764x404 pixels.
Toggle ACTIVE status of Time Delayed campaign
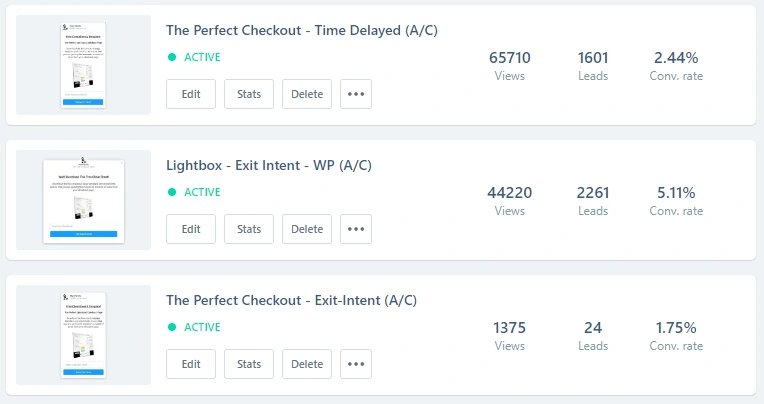tap(194, 57)
